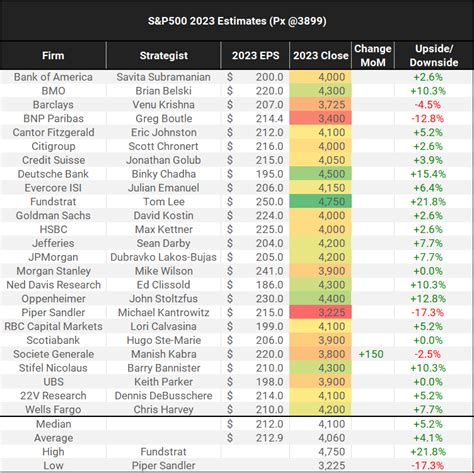Viewport: 474px width, 473px height.
Task: Click Fundstrat's green 4,750 close cell
Action: pos(320,202)
